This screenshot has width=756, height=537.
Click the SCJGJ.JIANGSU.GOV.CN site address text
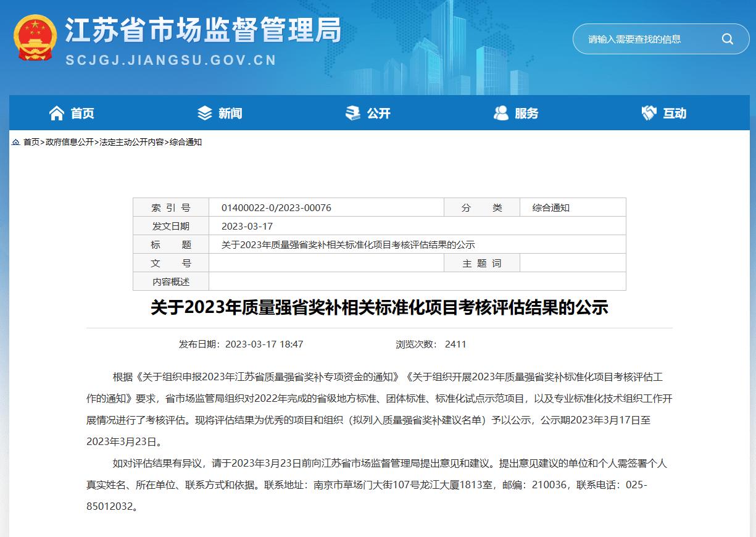pyautogui.click(x=171, y=60)
